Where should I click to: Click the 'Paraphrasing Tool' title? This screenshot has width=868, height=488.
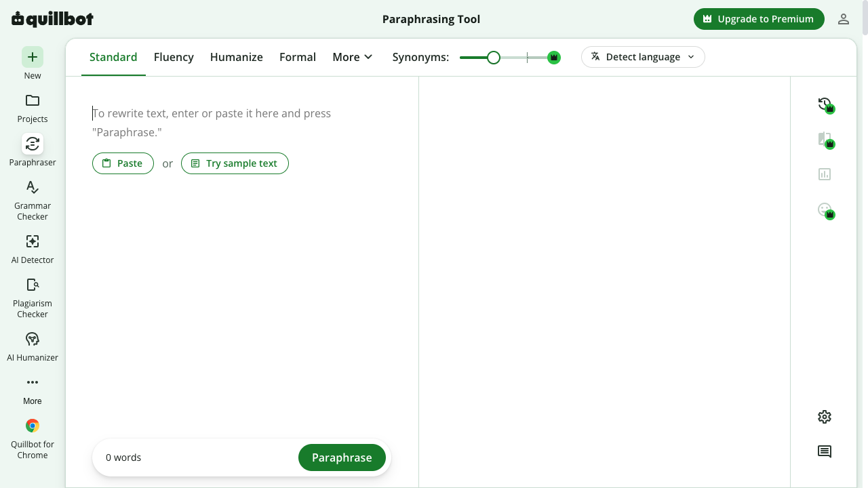point(431,19)
